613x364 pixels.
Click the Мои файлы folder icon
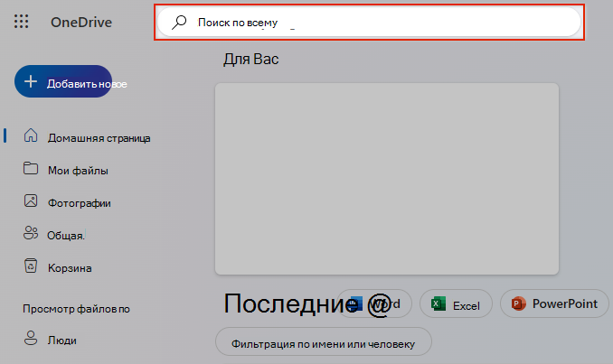[x=31, y=168]
